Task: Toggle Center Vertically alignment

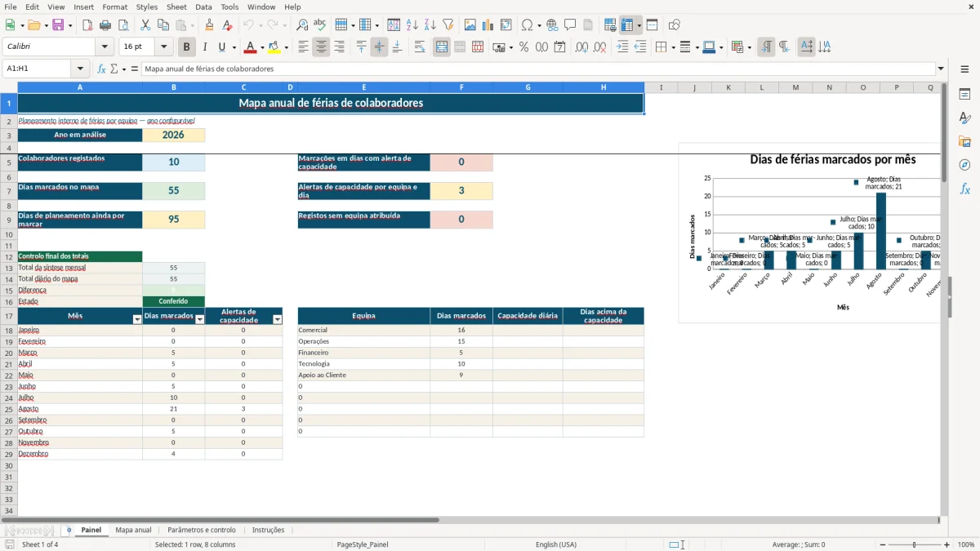Action: click(x=379, y=47)
